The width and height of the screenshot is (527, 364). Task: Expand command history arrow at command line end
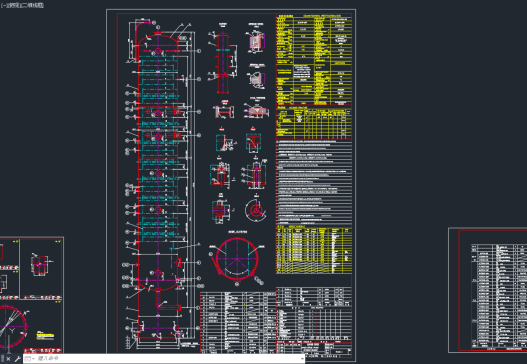coord(302,359)
